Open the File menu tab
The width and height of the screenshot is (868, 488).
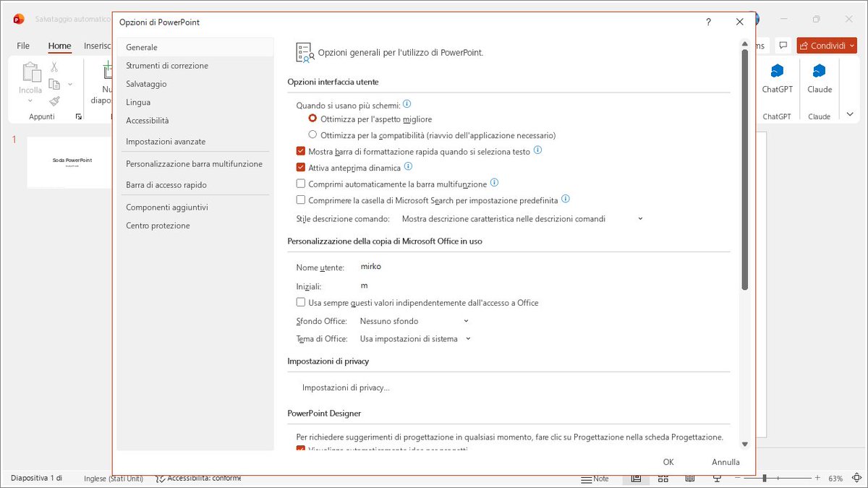(23, 46)
